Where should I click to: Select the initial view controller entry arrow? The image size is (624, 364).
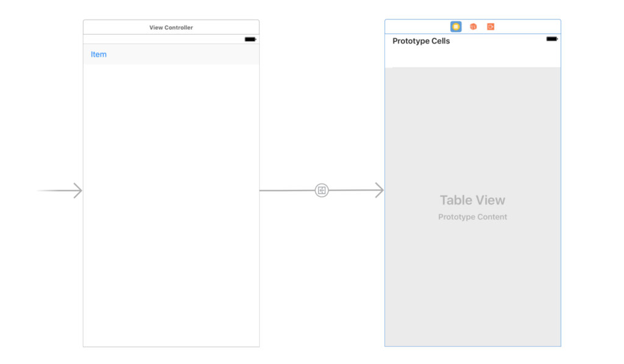59,191
